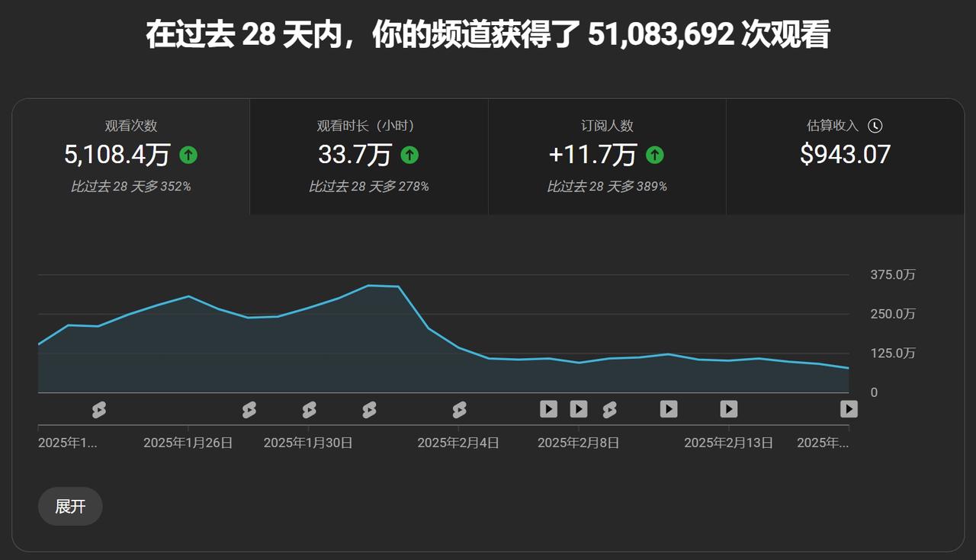
Task: Click the Shorts marker above the 2025年2月4日 tick
Action: click(459, 410)
